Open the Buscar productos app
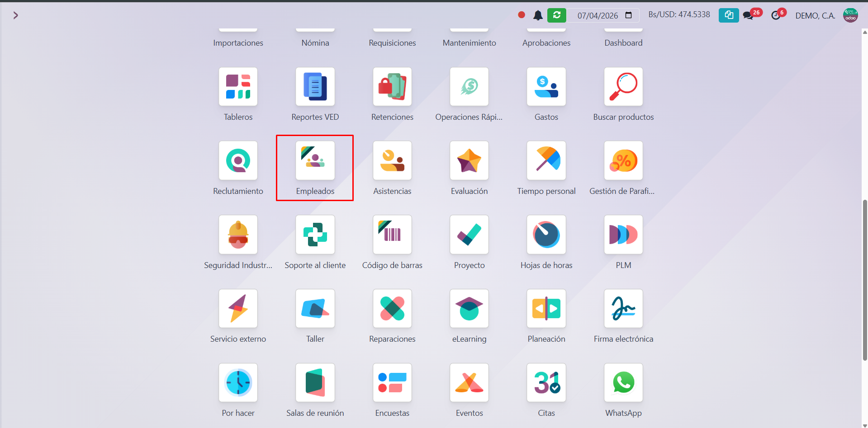Screen dimensions: 868x428 (623, 87)
